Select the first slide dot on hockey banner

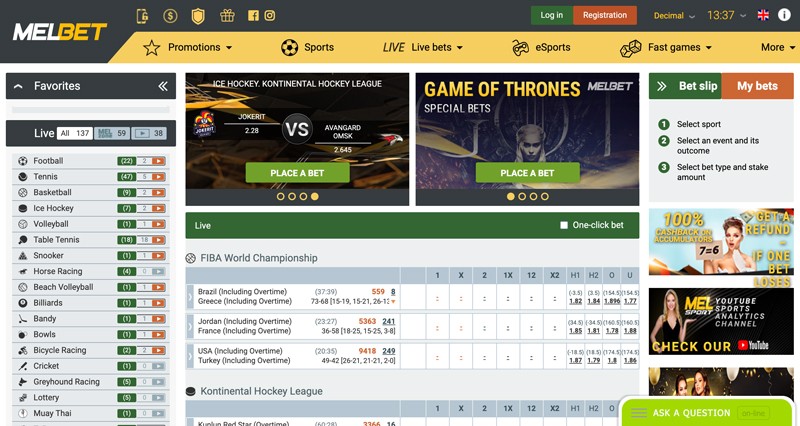[x=280, y=196]
